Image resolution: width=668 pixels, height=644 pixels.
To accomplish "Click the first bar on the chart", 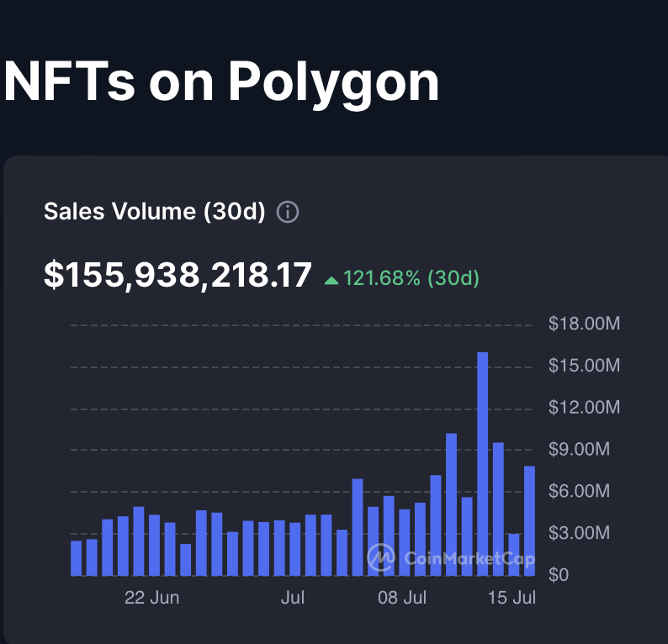I will 76,558.
